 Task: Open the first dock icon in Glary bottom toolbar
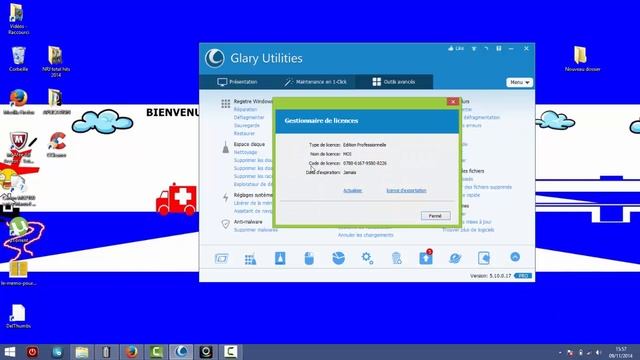221,258
